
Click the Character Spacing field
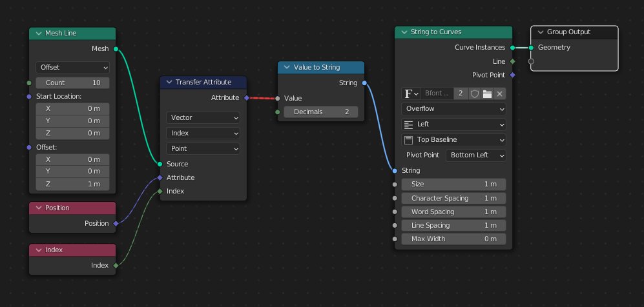453,198
